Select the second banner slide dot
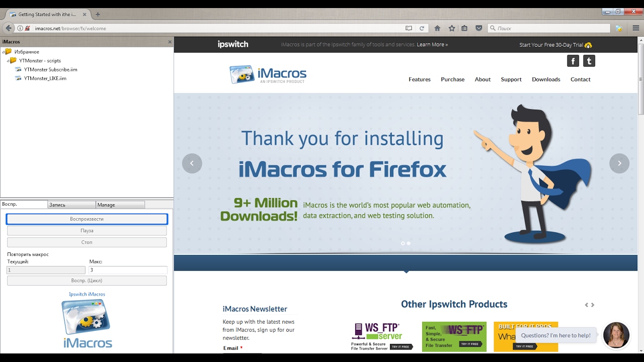The width and height of the screenshot is (644, 362). pyautogui.click(x=409, y=243)
